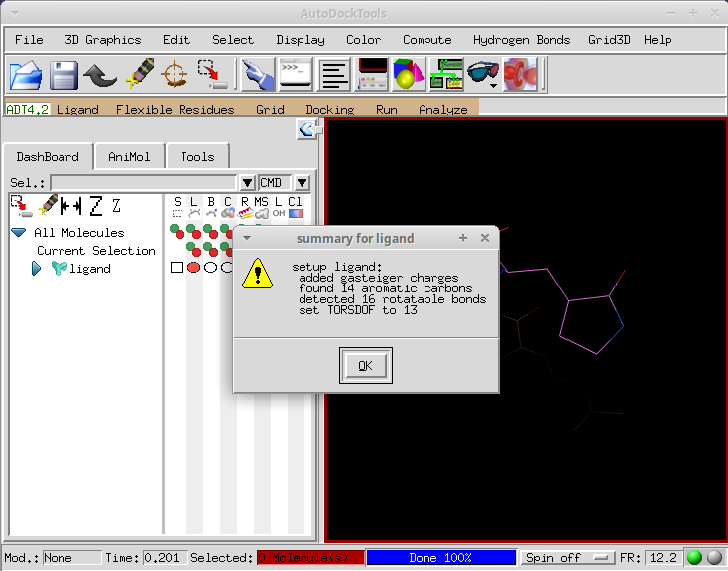Click the text lines message box icon
Viewport: 728px width, 571px height.
(334, 75)
